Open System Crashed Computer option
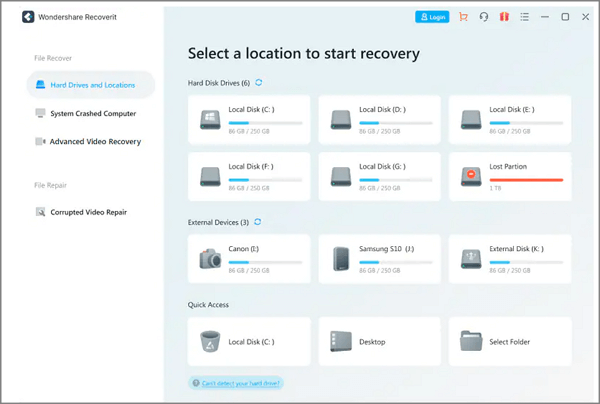The height and width of the screenshot is (404, 600). click(92, 114)
